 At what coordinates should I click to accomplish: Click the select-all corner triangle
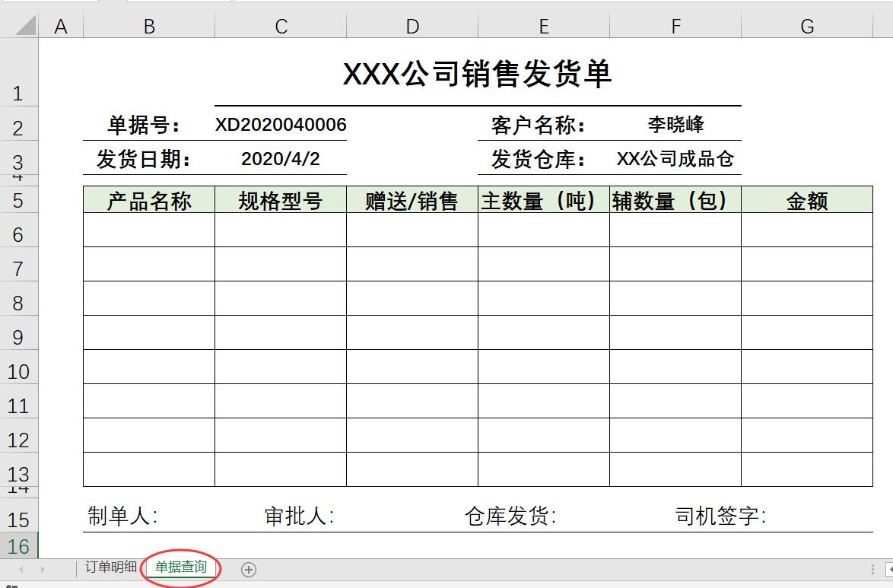click(26, 25)
